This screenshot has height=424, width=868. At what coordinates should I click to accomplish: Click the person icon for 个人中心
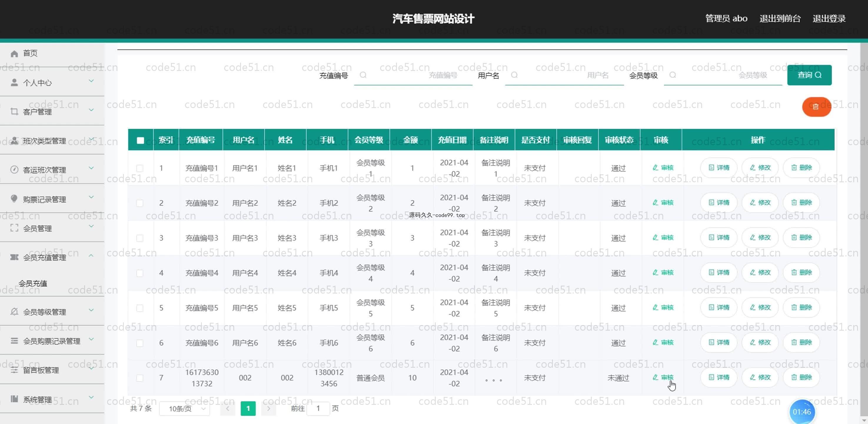pos(14,82)
